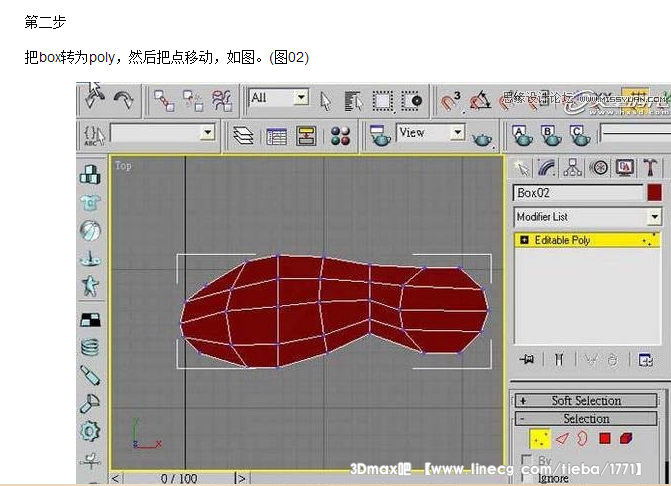Click the stacked cubes icon in left toolbar
The image size is (671, 486).
90,175
